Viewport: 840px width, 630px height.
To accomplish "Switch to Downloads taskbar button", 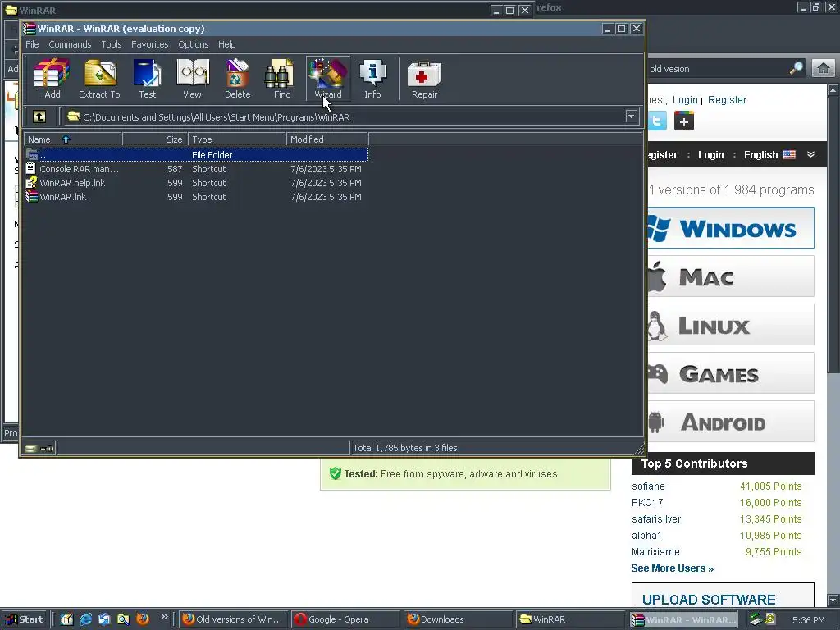I will pos(458,619).
